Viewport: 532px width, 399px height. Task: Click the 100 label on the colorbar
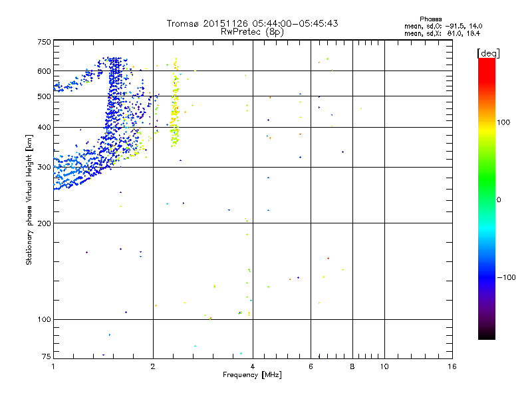point(503,122)
